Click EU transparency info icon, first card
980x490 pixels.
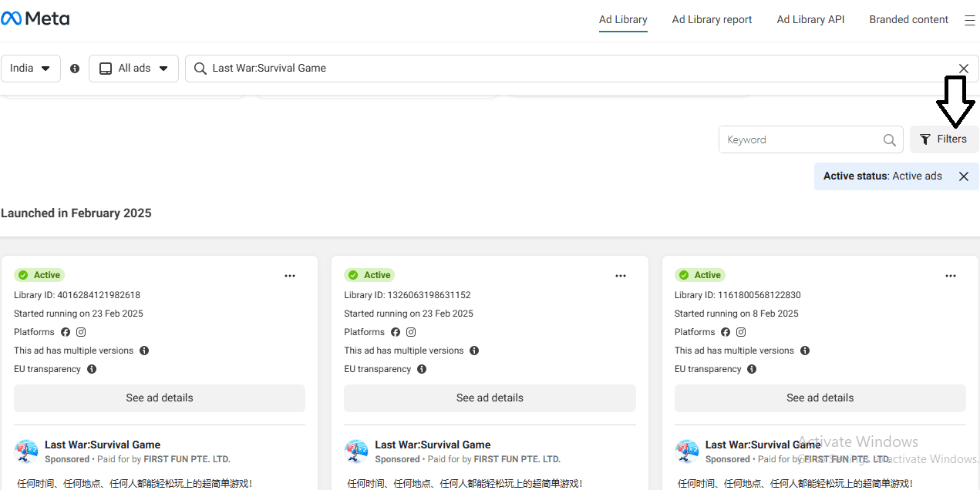point(92,369)
